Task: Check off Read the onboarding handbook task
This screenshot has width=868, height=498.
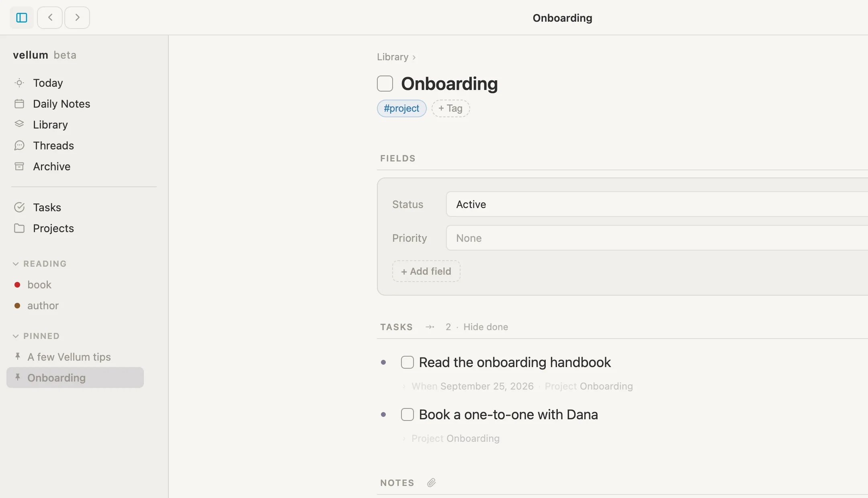Action: click(x=407, y=362)
